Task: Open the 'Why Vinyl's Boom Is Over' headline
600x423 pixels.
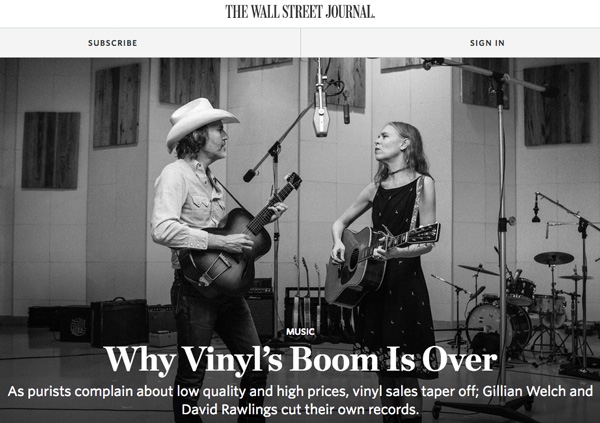Action: (x=301, y=359)
